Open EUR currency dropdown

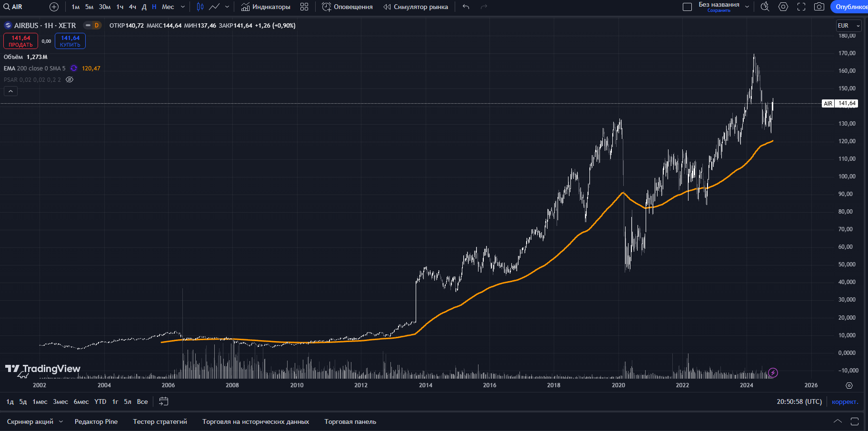click(x=849, y=26)
